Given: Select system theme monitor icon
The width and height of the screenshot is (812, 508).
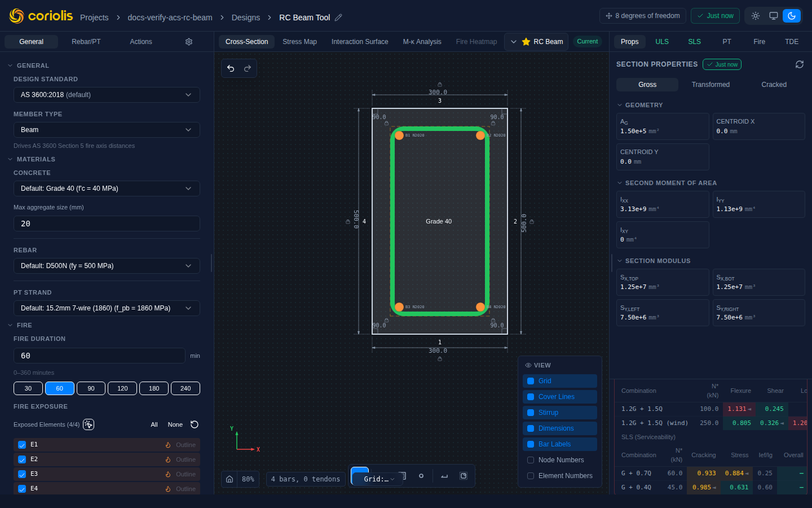Looking at the screenshot, I should point(774,16).
